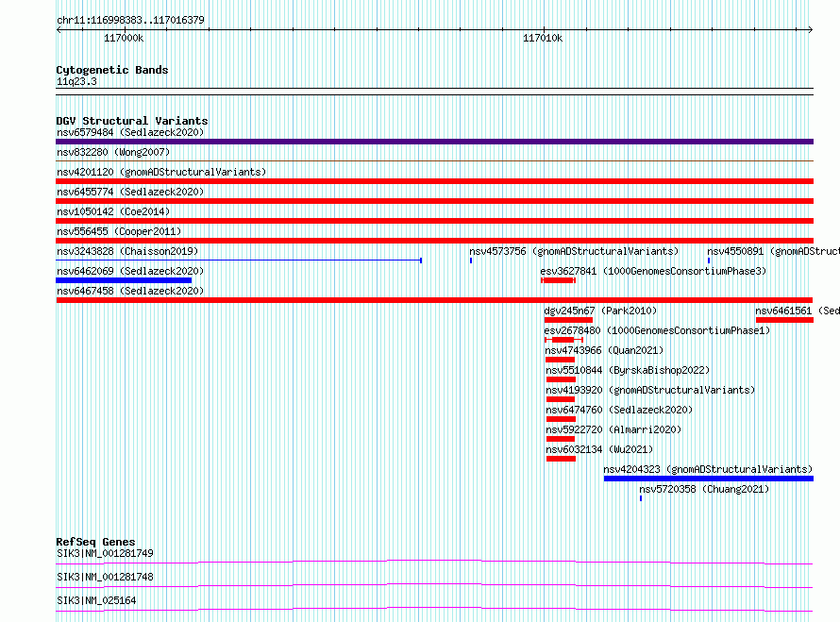
Task: Click the nsv6579484 (Sedlazeck2020) variant label
Action: click(x=130, y=132)
